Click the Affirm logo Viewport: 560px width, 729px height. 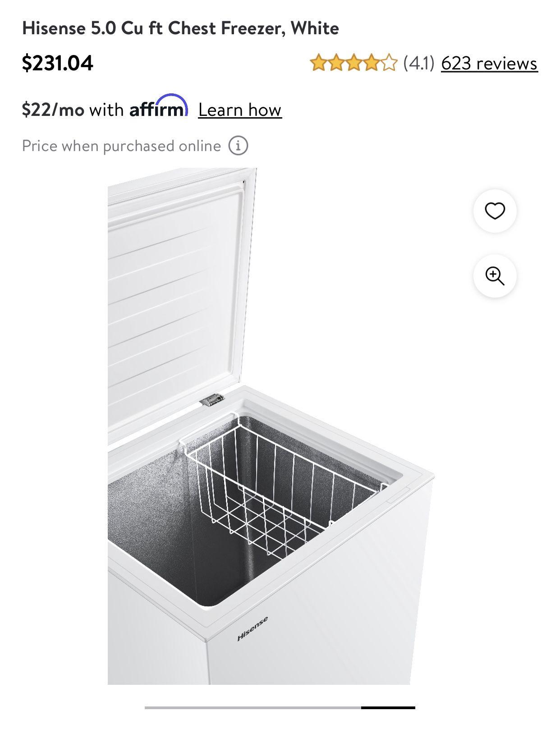coord(158,106)
